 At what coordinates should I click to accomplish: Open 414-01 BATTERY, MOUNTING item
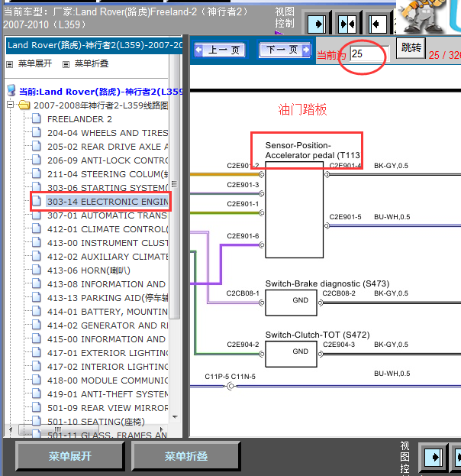108,312
